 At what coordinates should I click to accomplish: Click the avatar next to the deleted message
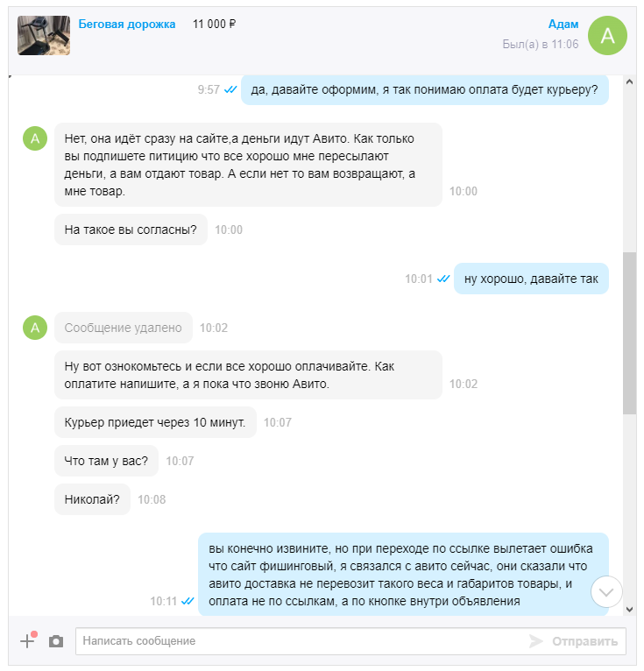(35, 328)
